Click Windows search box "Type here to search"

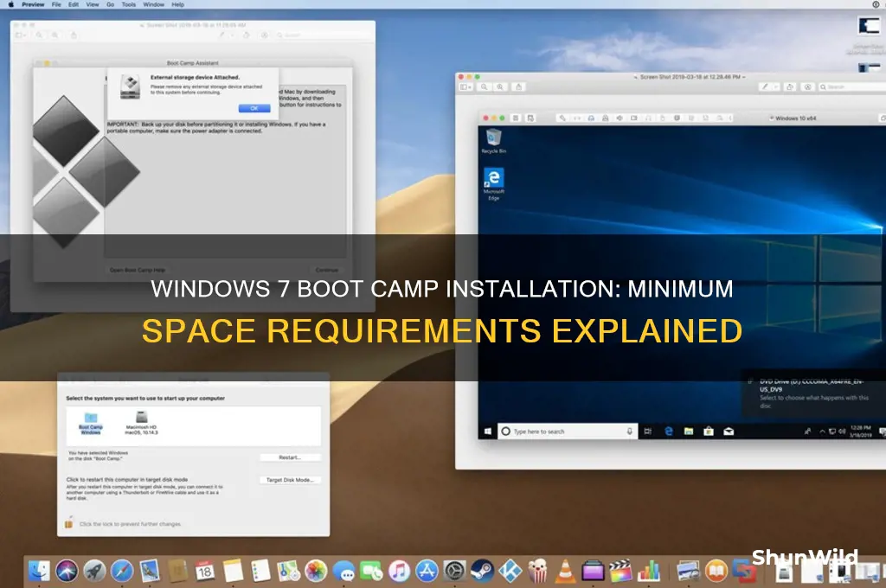click(x=568, y=431)
